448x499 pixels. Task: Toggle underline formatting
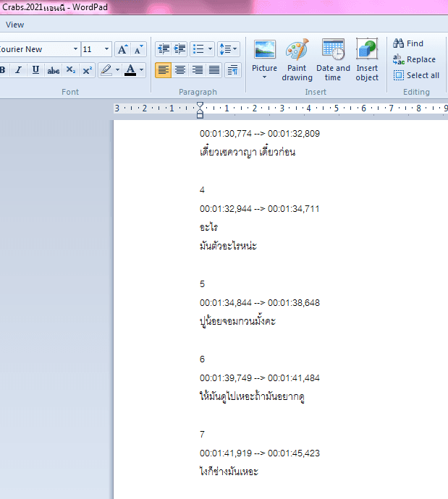point(35,70)
